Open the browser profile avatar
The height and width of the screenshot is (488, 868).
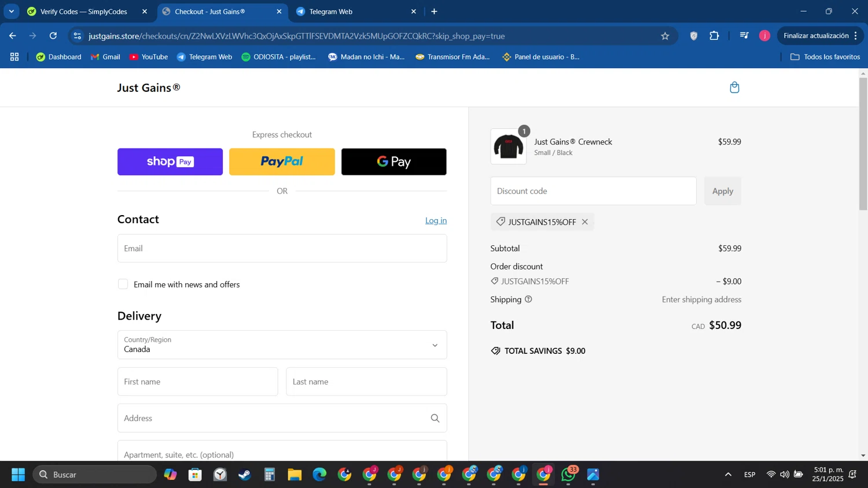pos(764,36)
